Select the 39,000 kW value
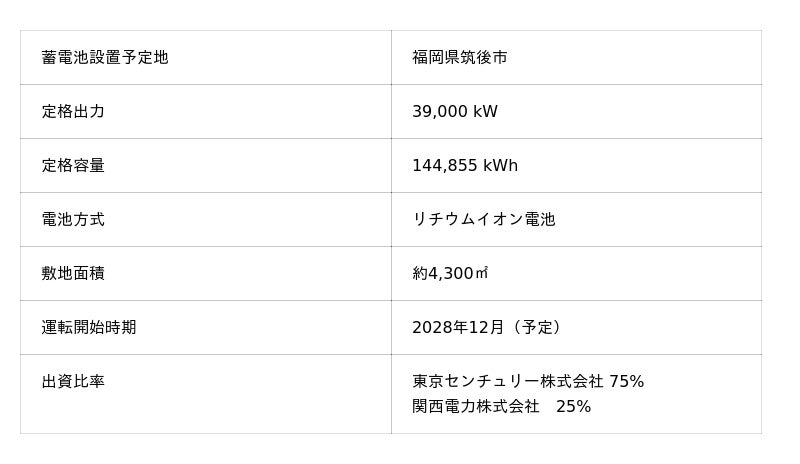 [x=454, y=112]
